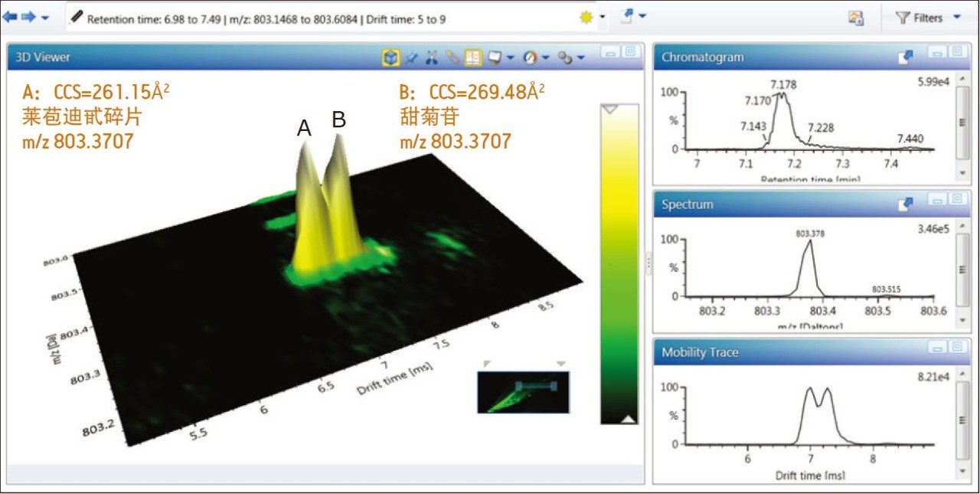Open dropdown beside the top export icon
This screenshot has height=494, width=980.
coord(642,15)
